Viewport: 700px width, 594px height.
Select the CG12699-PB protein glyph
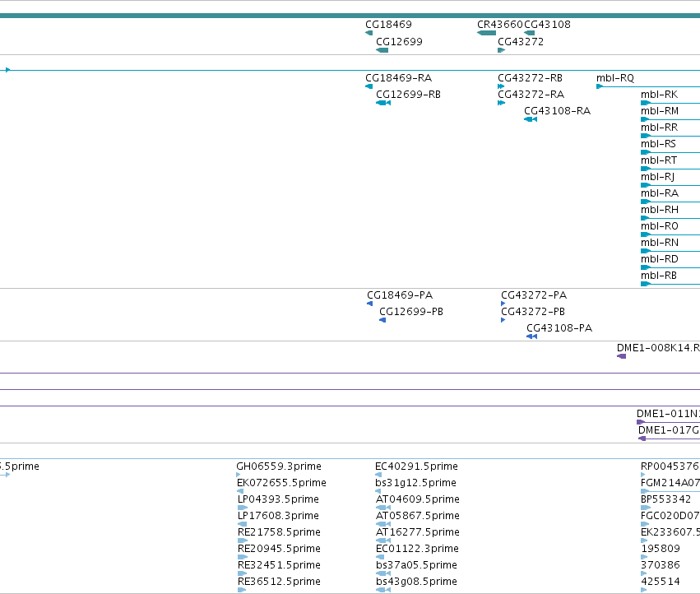coord(382,320)
